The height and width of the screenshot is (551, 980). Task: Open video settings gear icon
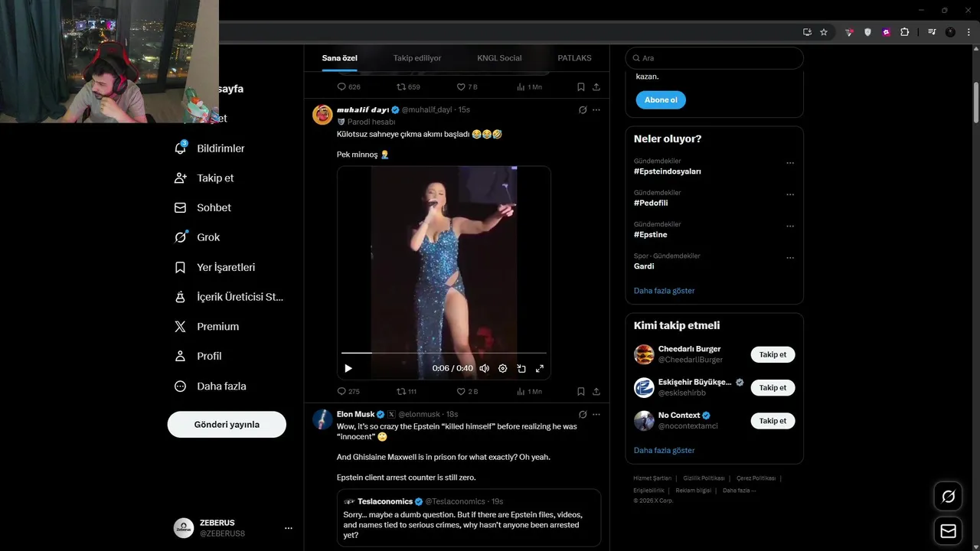tap(503, 368)
